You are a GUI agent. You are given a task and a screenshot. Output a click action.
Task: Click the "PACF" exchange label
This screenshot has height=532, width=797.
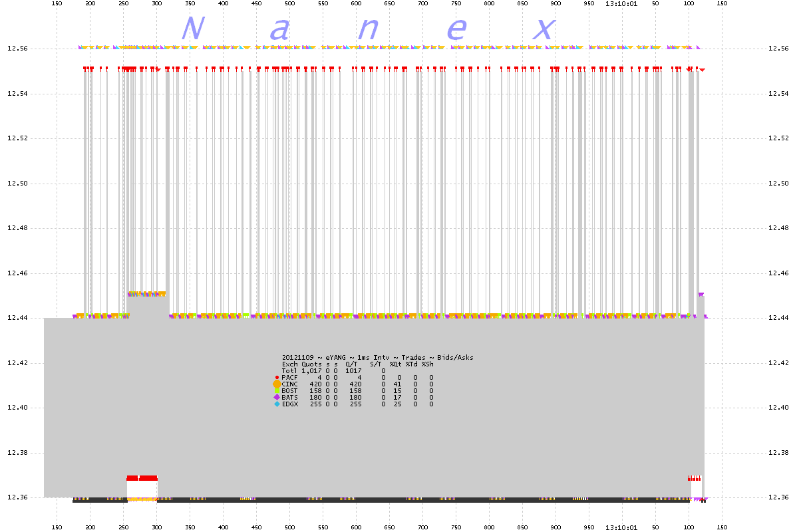[x=289, y=378]
